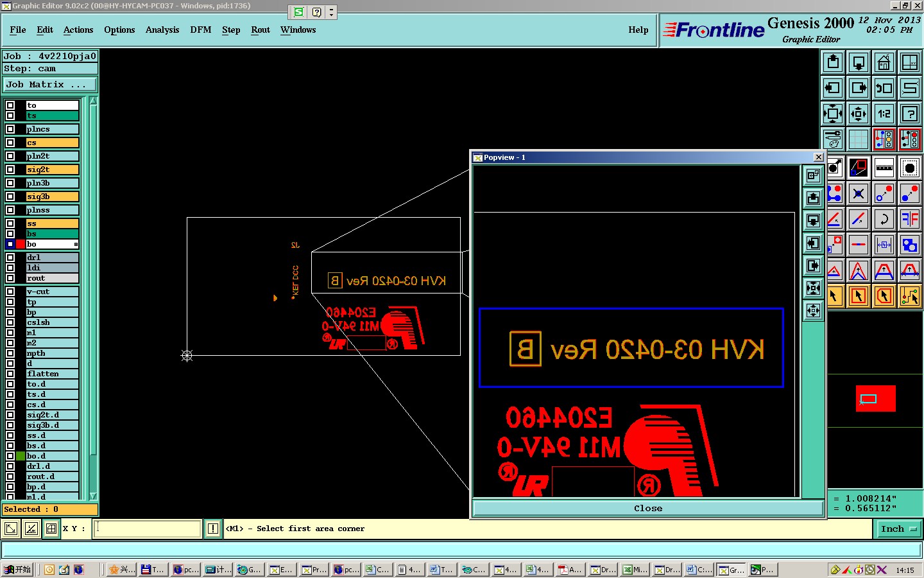The image size is (924, 578).
Task: Click the pan up view icon
Action: pyautogui.click(x=833, y=62)
